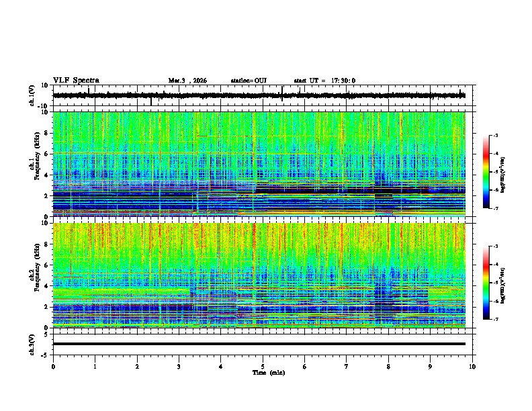Click the "-10" tick on ch.1(V) axis
This screenshot has height=411, width=532.
pyautogui.click(x=44, y=106)
